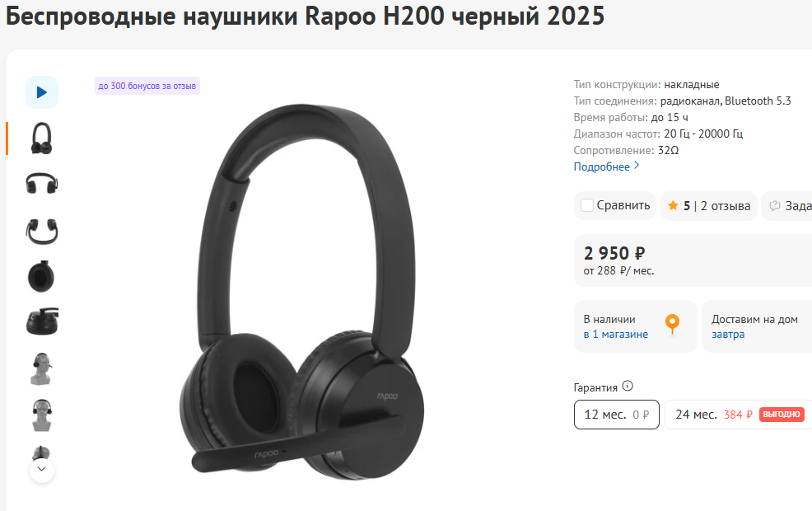Image resolution: width=812 pixels, height=511 pixels.
Task: Enable the Сравнить checkbox
Action: tap(586, 205)
